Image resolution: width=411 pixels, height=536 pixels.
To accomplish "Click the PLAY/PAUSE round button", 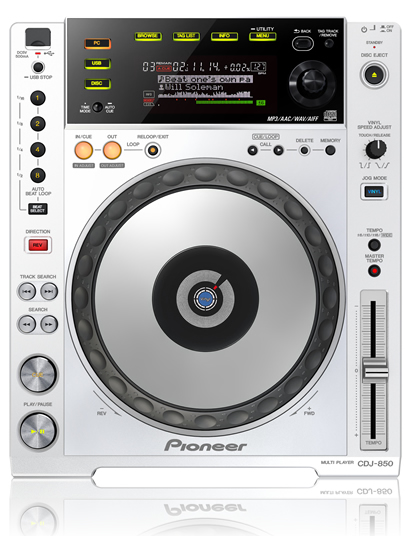I will 38,431.
